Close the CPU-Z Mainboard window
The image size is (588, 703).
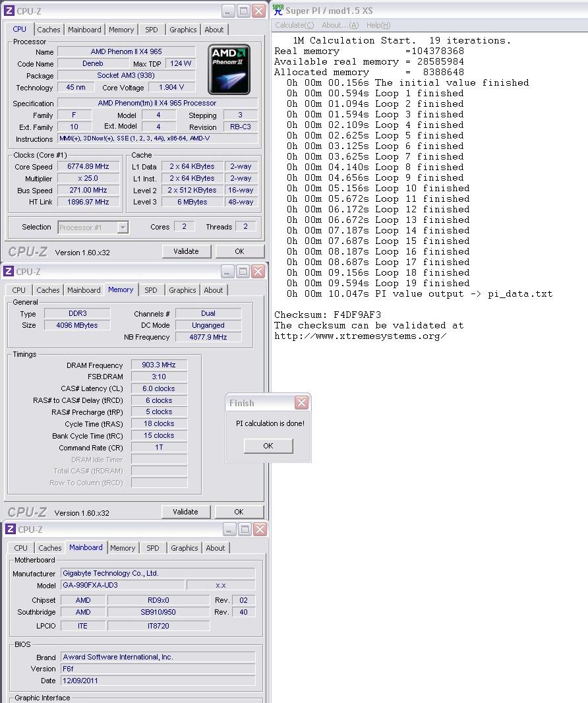(x=260, y=530)
